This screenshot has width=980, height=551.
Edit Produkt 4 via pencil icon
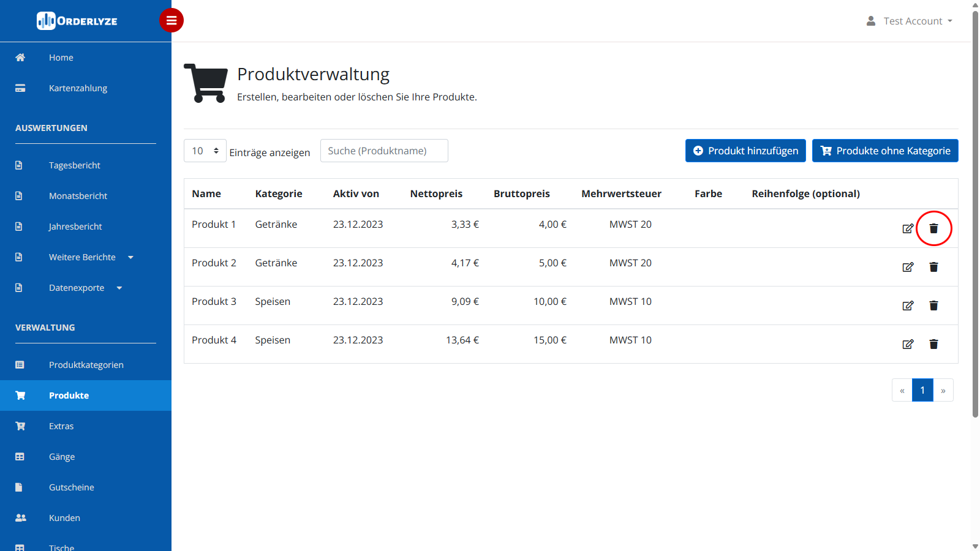pyautogui.click(x=908, y=344)
